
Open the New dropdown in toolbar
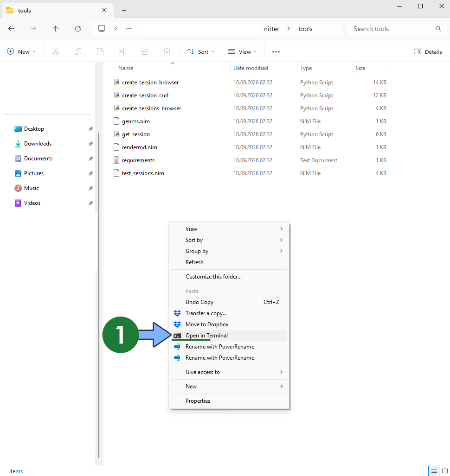pos(21,51)
